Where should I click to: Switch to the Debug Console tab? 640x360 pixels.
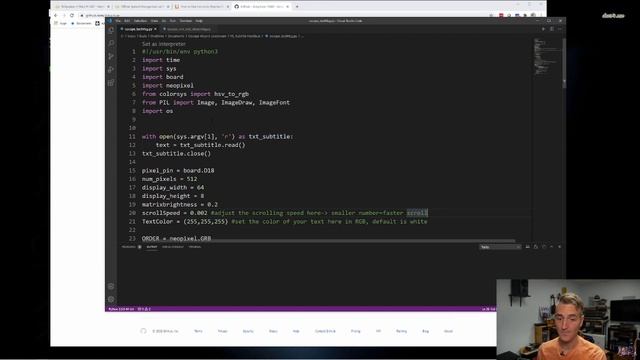tap(173, 247)
